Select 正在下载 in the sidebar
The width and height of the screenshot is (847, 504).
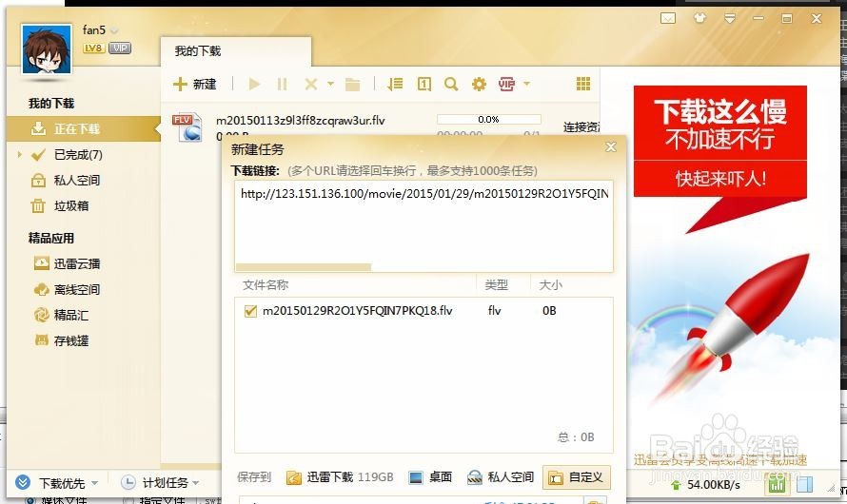(84, 129)
